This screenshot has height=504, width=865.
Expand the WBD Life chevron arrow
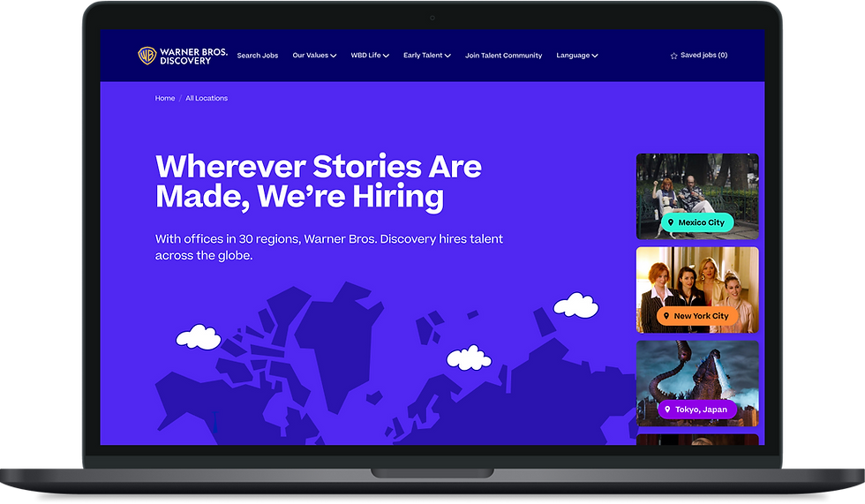tap(387, 56)
